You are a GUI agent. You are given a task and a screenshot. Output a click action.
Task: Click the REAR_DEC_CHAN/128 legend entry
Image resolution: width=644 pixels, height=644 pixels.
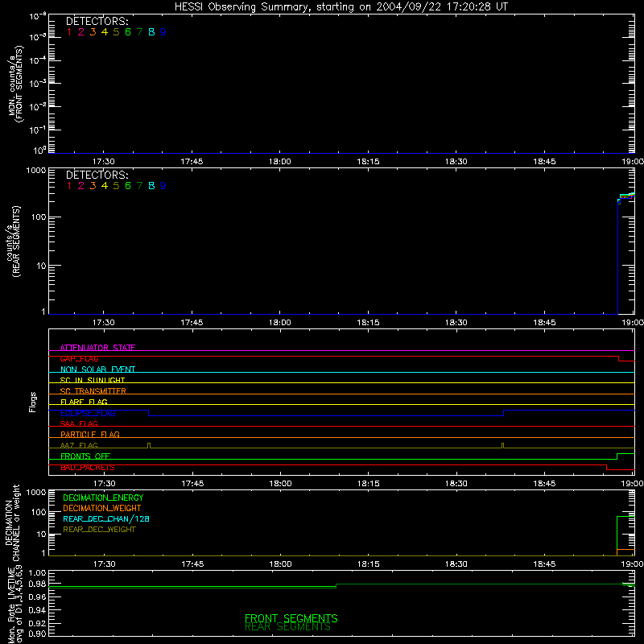click(x=106, y=518)
